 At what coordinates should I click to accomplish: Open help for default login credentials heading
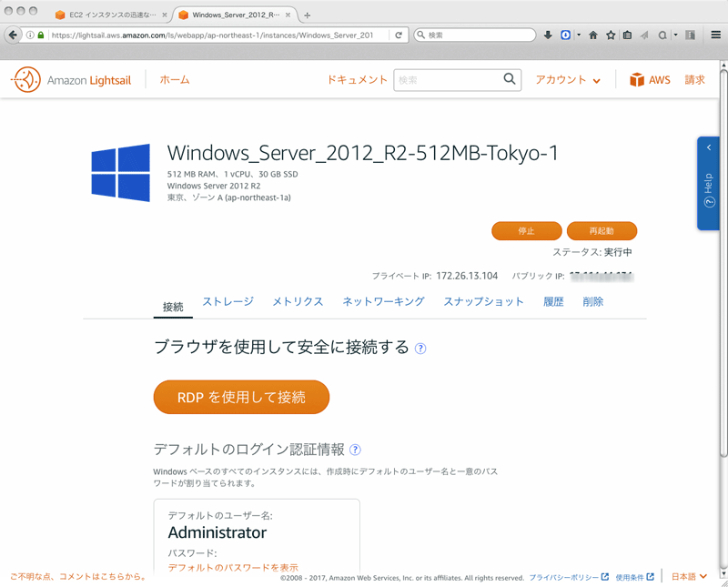[x=355, y=450]
